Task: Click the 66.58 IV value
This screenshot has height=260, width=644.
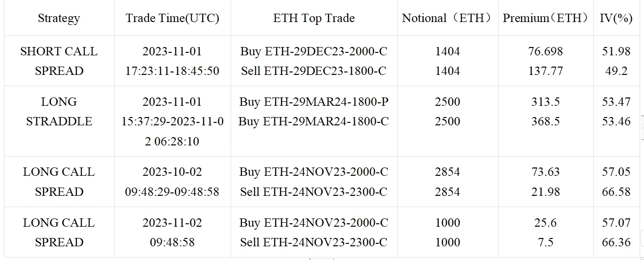Action: 616,191
